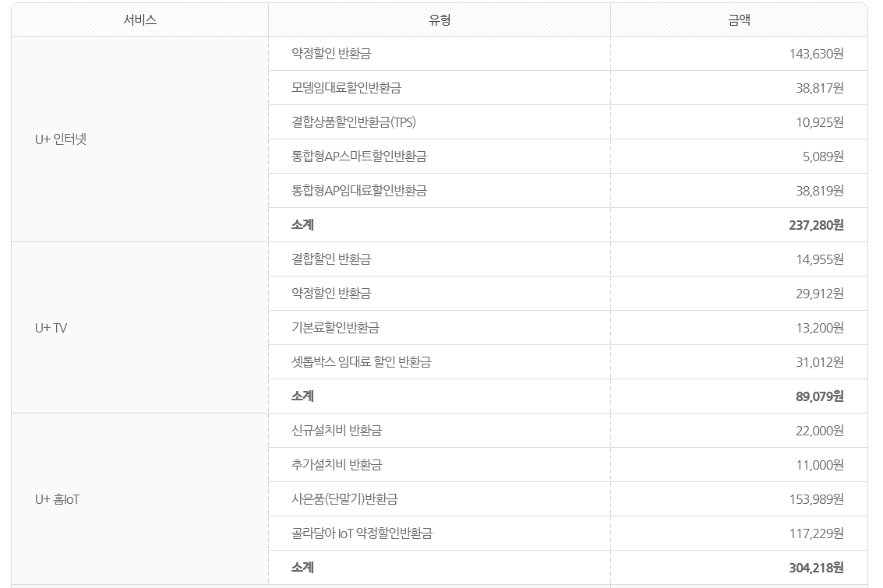Click 사은품(단말기)반환금 row label
This screenshot has width=883, height=588.
pyautogui.click(x=344, y=499)
